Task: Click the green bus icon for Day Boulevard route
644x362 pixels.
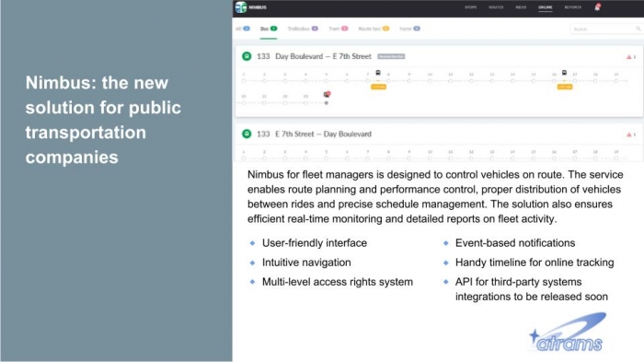Action: pos(247,56)
